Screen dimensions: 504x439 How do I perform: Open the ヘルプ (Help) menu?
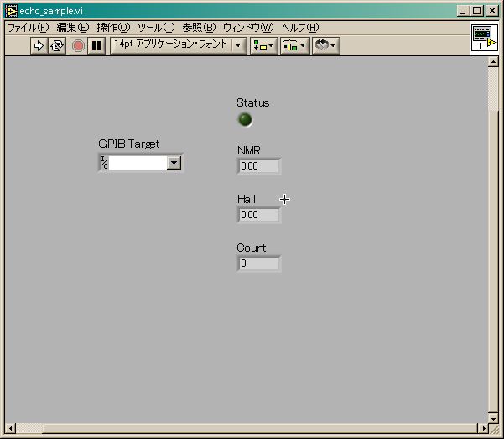tap(299, 28)
